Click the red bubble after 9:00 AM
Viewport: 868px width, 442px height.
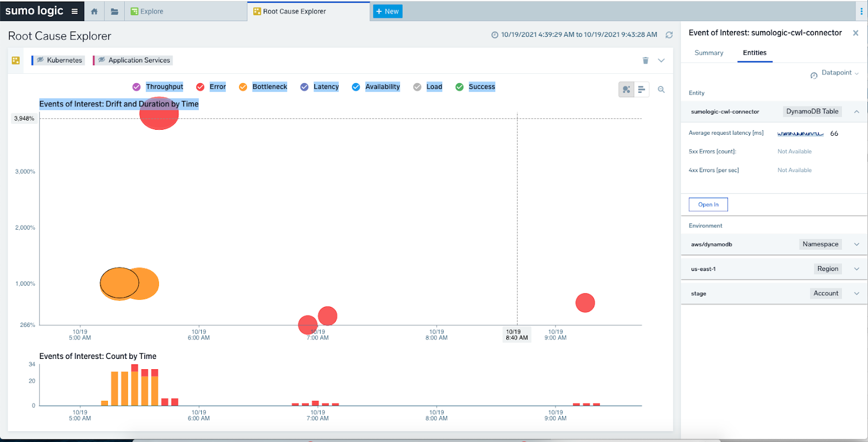point(585,303)
